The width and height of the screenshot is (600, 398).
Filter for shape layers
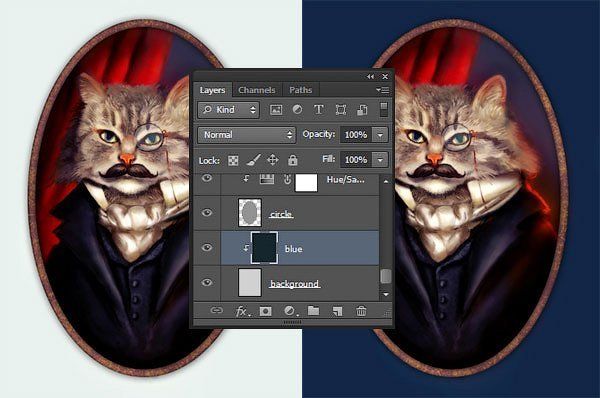[x=341, y=110]
